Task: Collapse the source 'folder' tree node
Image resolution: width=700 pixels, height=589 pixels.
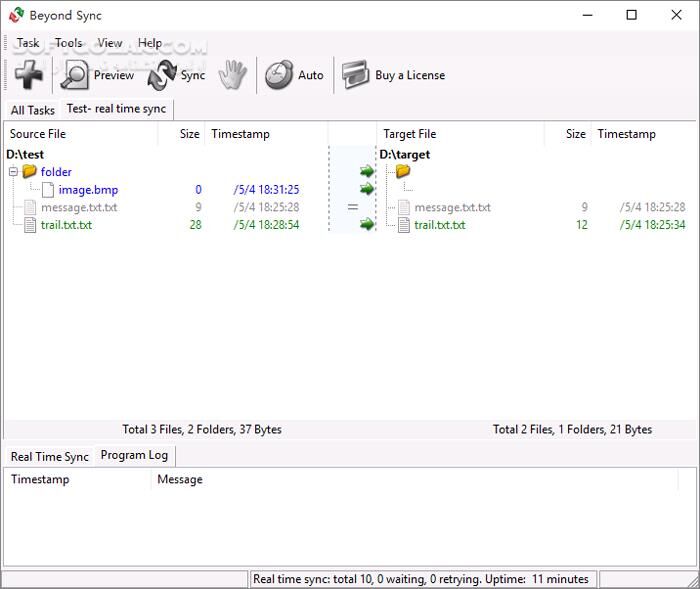Action: pyautogui.click(x=13, y=171)
